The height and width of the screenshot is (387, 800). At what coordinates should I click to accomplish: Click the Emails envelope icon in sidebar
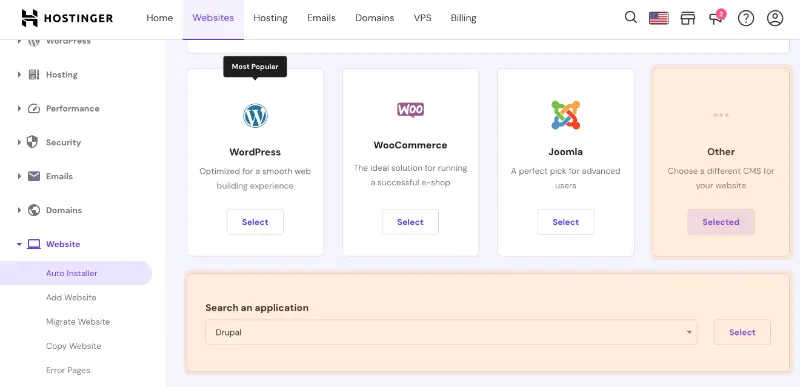click(34, 176)
